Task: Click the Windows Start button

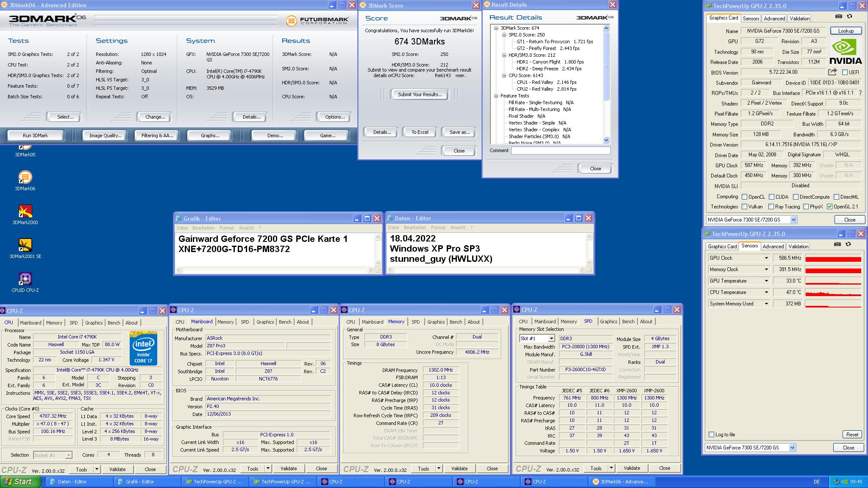Action: click(x=21, y=482)
